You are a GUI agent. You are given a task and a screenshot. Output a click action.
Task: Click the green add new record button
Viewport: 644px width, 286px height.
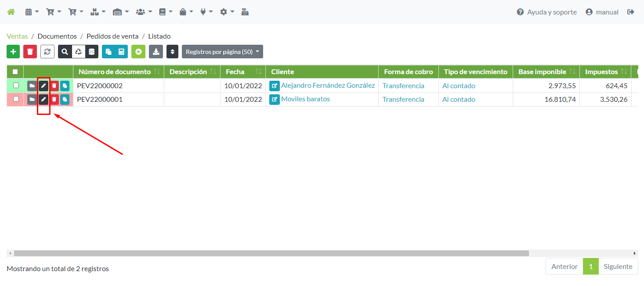(13, 52)
